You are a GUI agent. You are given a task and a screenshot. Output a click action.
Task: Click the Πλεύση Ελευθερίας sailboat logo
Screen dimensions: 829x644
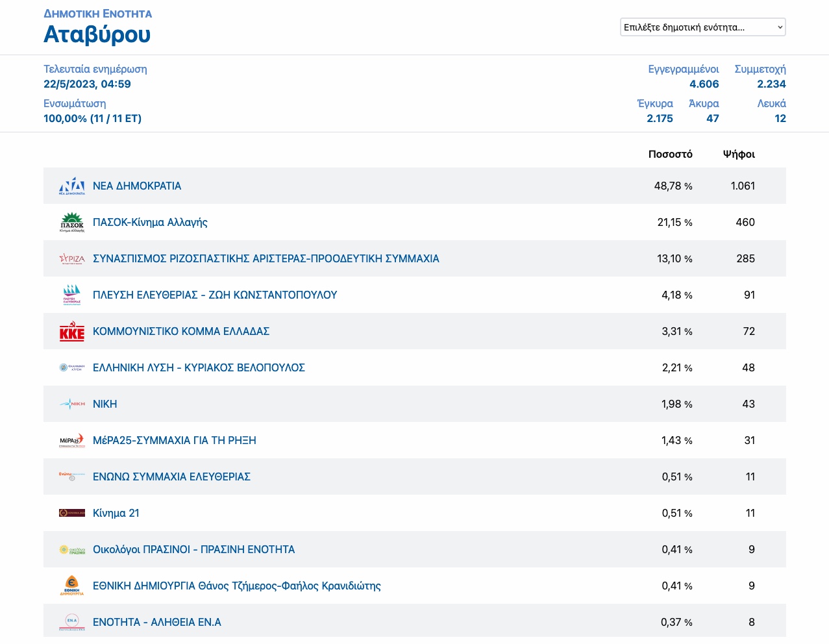[x=72, y=295]
